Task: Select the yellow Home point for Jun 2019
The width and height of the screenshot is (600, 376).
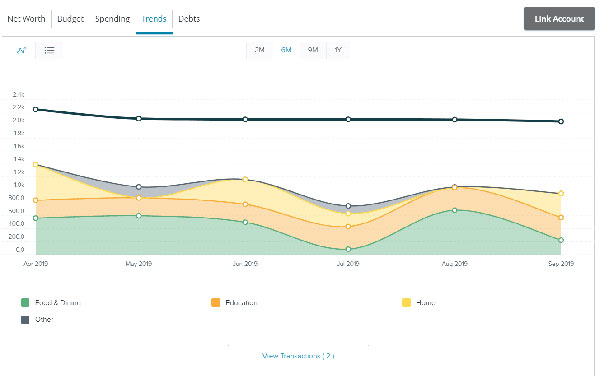Action: [x=245, y=179]
